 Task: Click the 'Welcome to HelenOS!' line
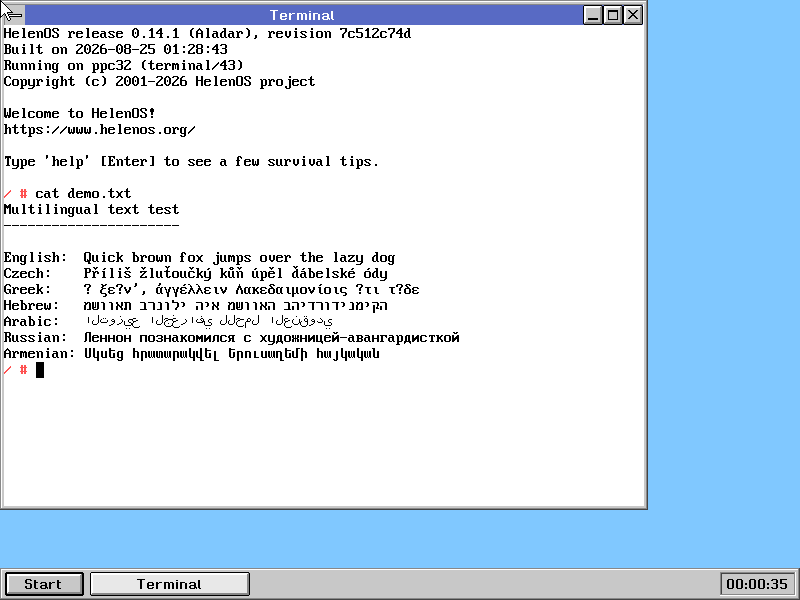tap(79, 113)
